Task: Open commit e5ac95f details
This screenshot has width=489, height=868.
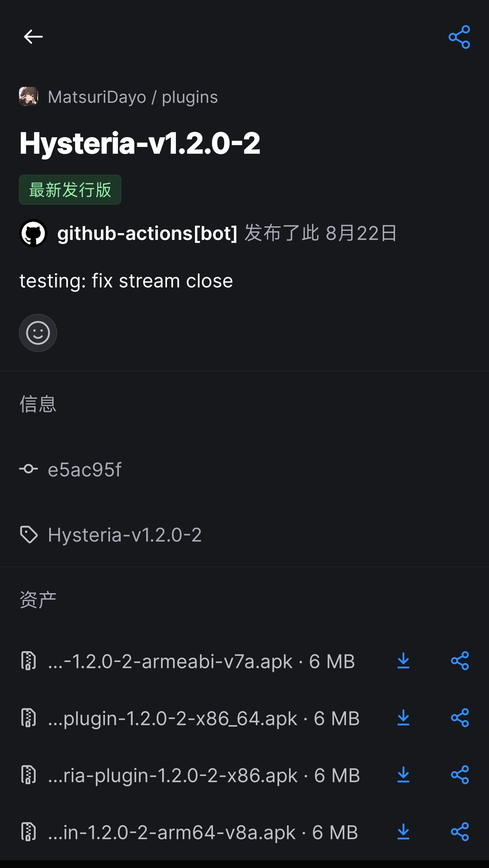Action: click(85, 469)
